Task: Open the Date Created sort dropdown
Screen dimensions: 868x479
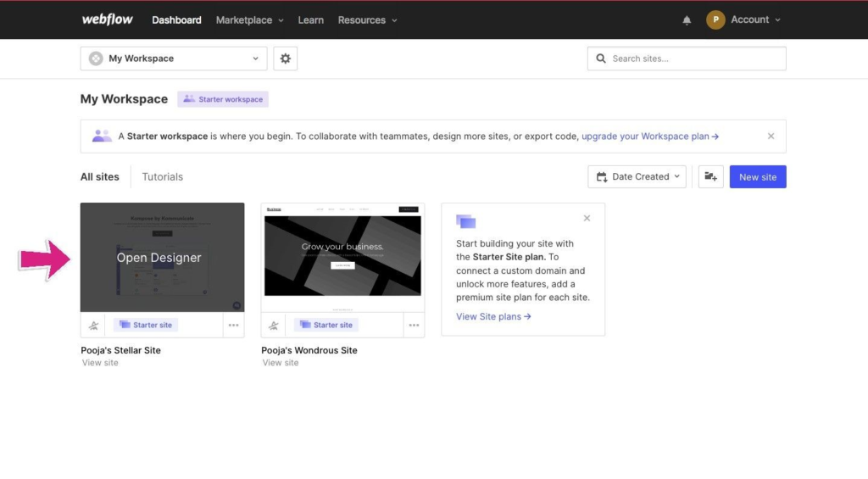Action: point(637,177)
